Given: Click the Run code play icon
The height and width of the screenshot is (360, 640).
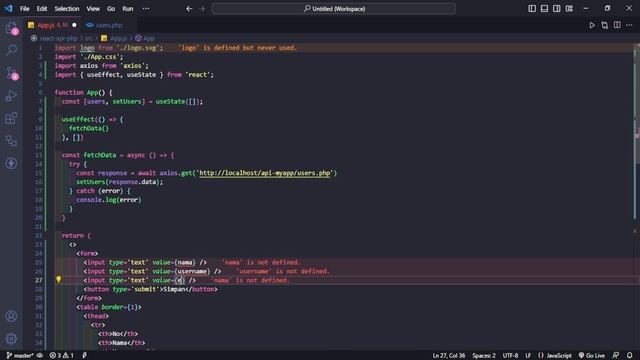Looking at the screenshot, I should [592, 25].
